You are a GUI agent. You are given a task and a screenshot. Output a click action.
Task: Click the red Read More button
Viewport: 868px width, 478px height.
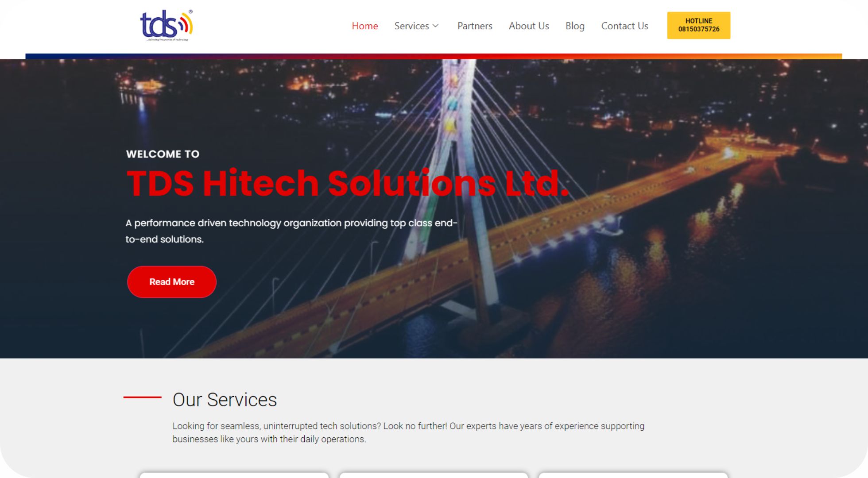pyautogui.click(x=172, y=282)
